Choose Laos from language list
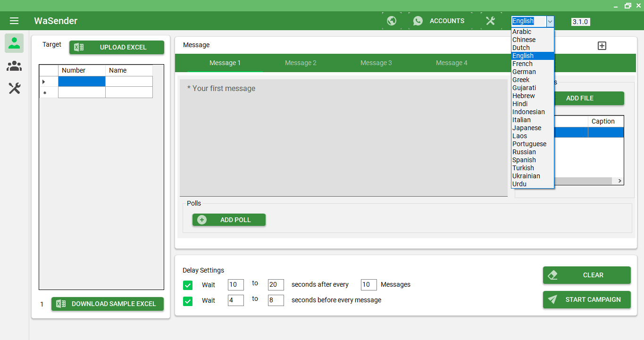This screenshot has height=340, width=644. (533, 136)
